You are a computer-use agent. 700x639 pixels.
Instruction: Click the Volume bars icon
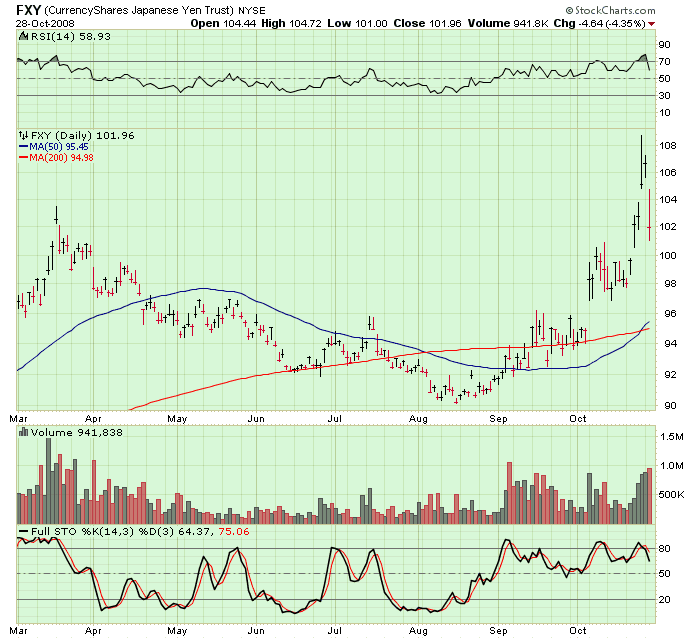coord(23,432)
